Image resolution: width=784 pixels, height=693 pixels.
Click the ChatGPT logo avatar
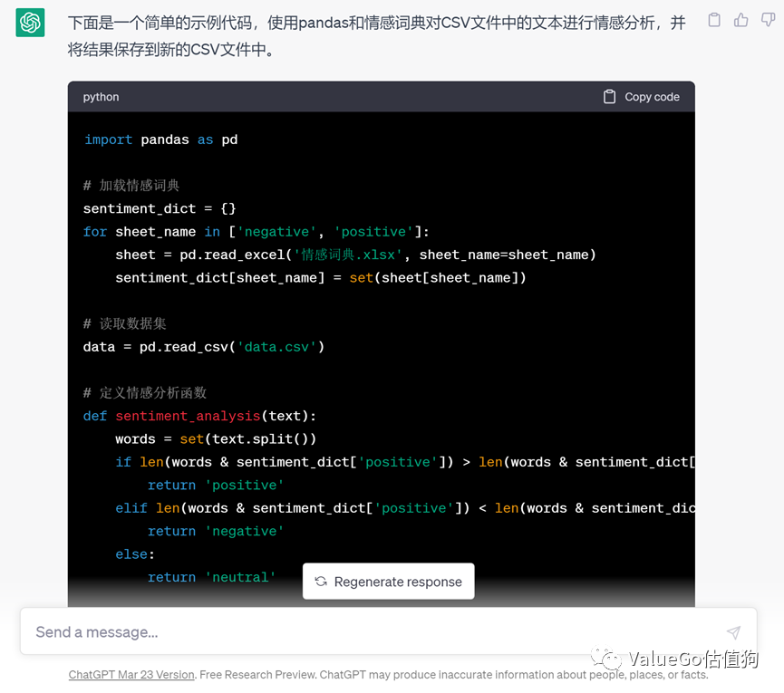point(31,23)
